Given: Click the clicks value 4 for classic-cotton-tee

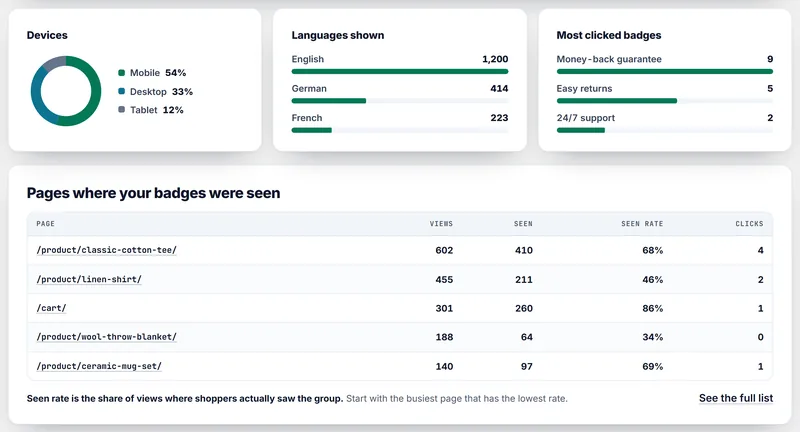Looking at the screenshot, I should click(x=760, y=250).
